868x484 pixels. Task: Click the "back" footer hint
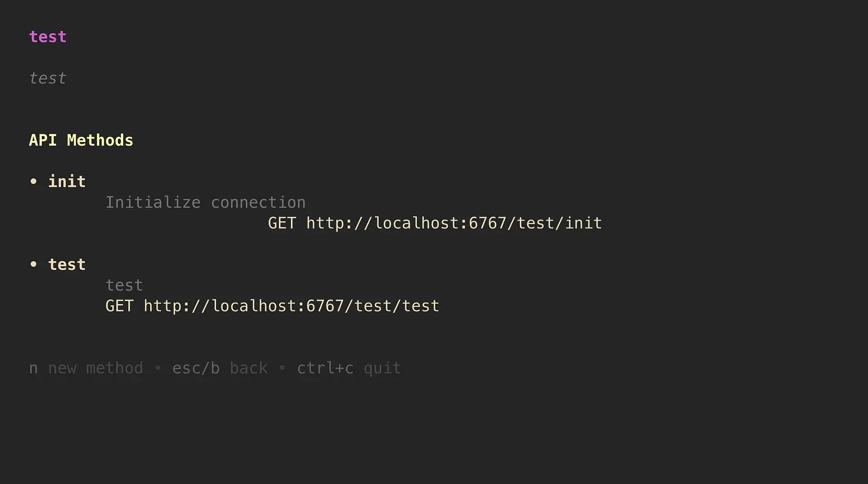click(x=248, y=369)
